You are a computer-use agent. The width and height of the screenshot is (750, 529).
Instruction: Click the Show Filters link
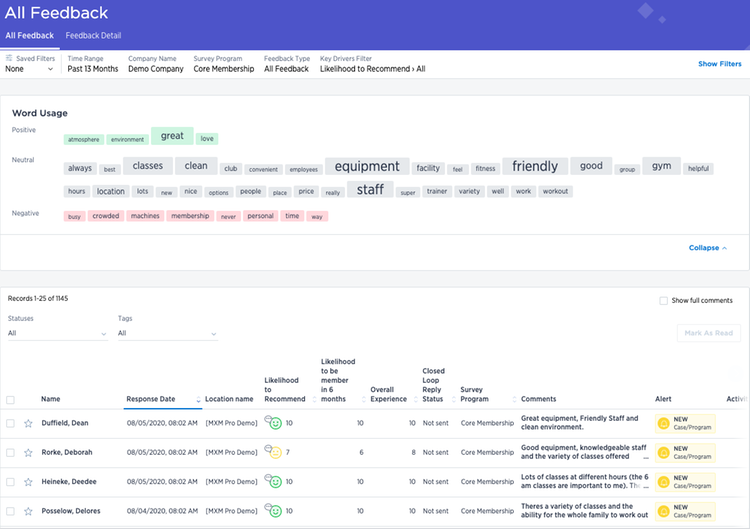[719, 64]
